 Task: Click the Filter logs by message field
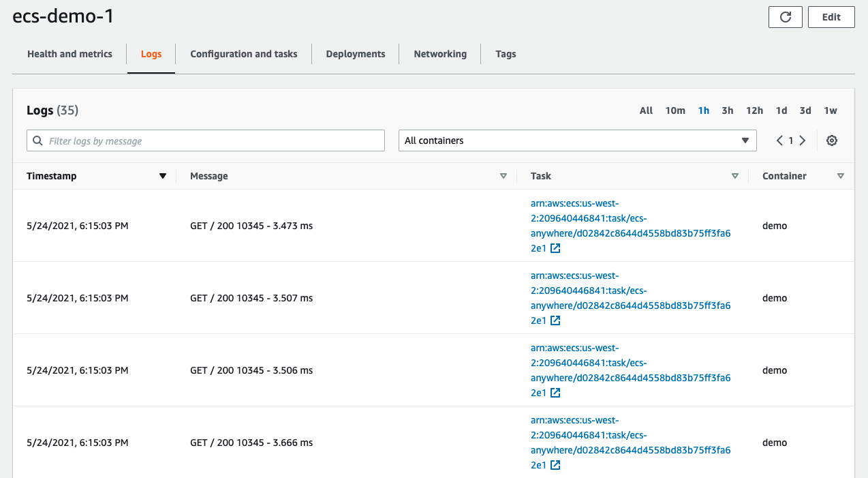pyautogui.click(x=206, y=140)
